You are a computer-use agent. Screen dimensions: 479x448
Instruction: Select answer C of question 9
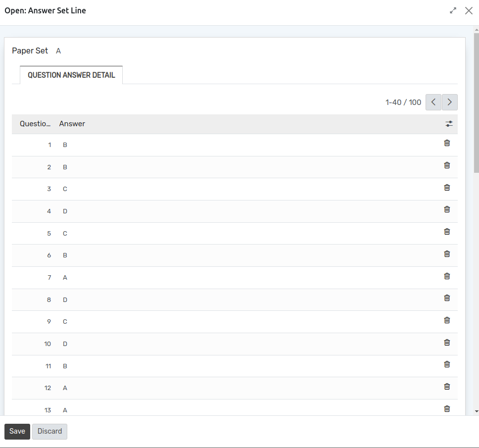65,322
